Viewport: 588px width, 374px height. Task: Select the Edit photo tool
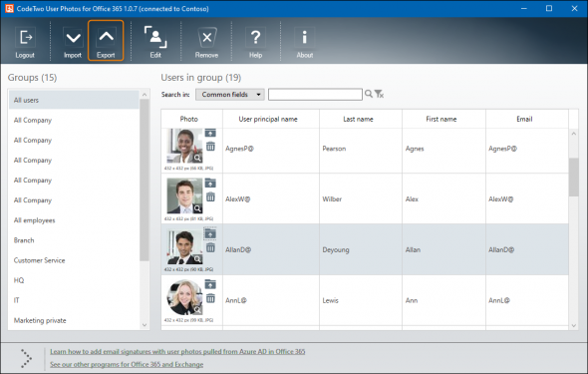[x=155, y=41]
